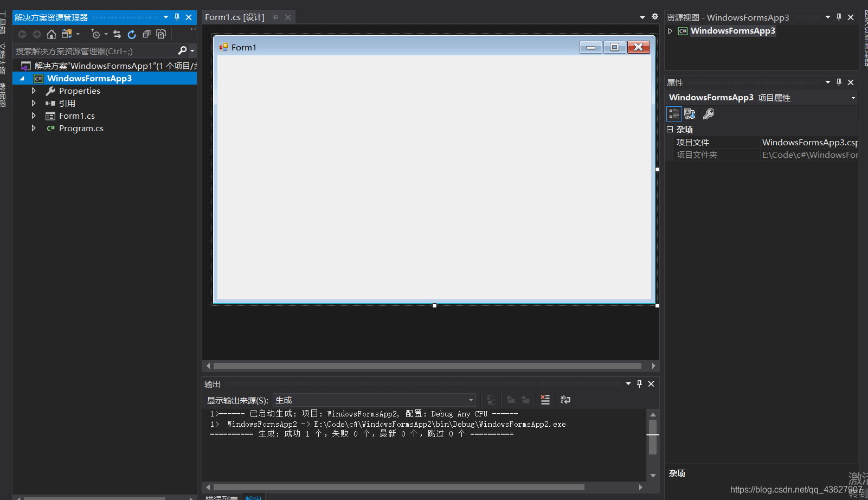This screenshot has width=868, height=500.
Task: Toggle the show all files icon
Action: click(161, 34)
